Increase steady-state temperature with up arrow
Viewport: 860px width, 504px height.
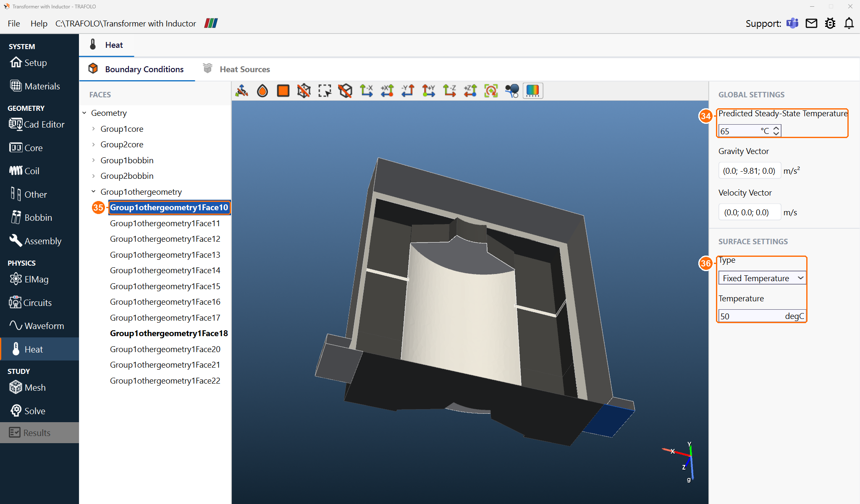pos(776,128)
